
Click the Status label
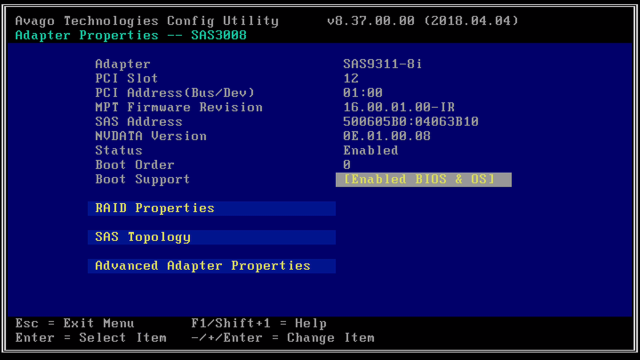click(x=119, y=151)
